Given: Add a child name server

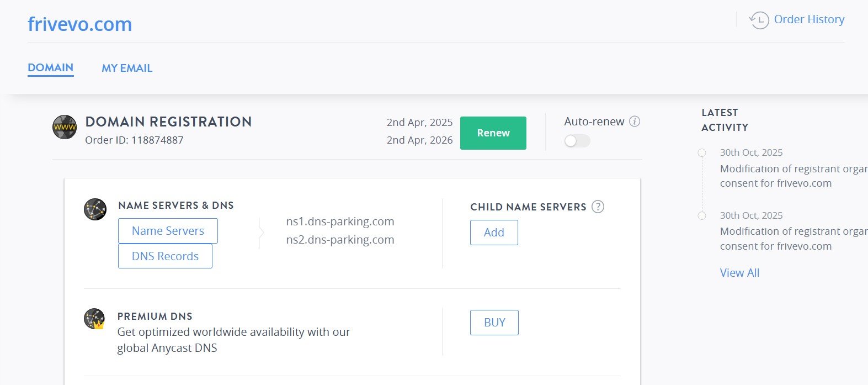Looking at the screenshot, I should tap(494, 233).
